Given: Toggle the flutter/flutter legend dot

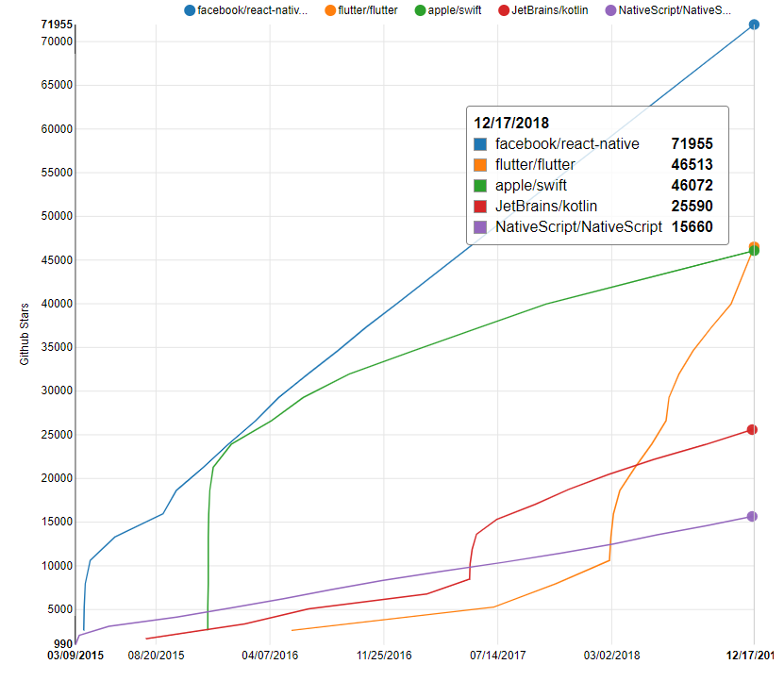Looking at the screenshot, I should click(330, 10).
